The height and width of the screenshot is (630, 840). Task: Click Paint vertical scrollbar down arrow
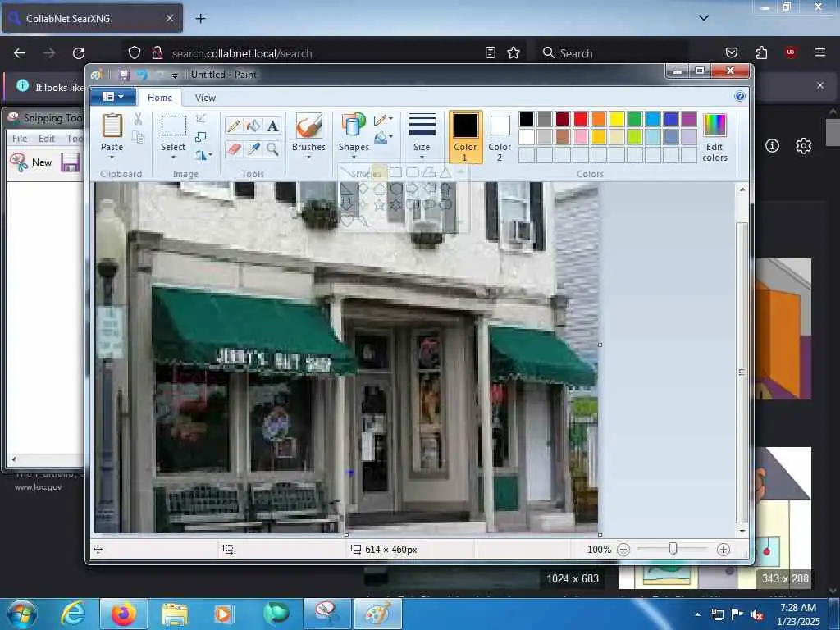[x=742, y=531]
